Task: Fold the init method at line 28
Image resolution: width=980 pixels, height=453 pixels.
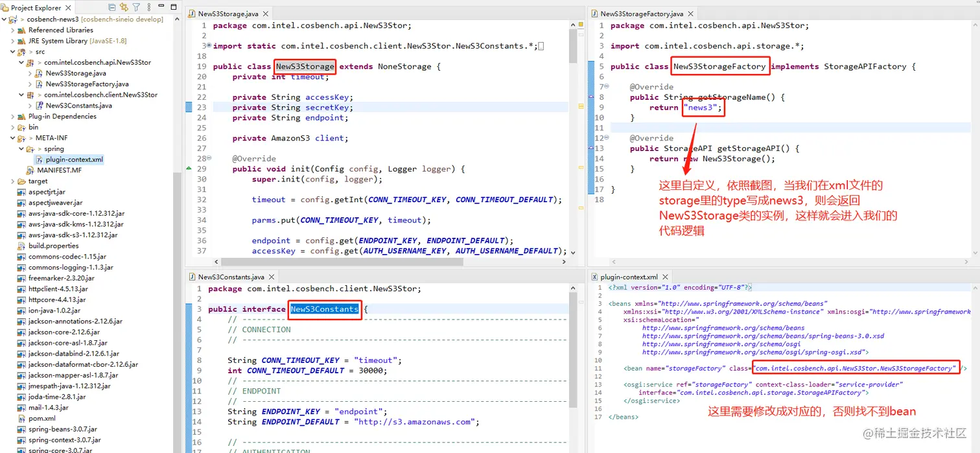Action: [x=209, y=159]
